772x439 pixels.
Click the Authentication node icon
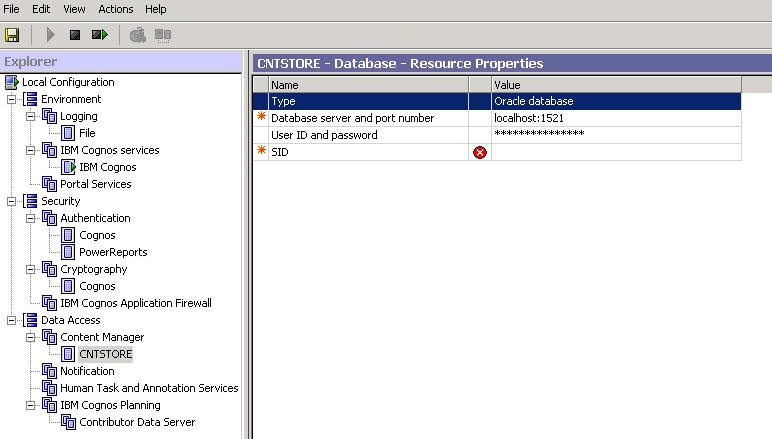(49, 218)
